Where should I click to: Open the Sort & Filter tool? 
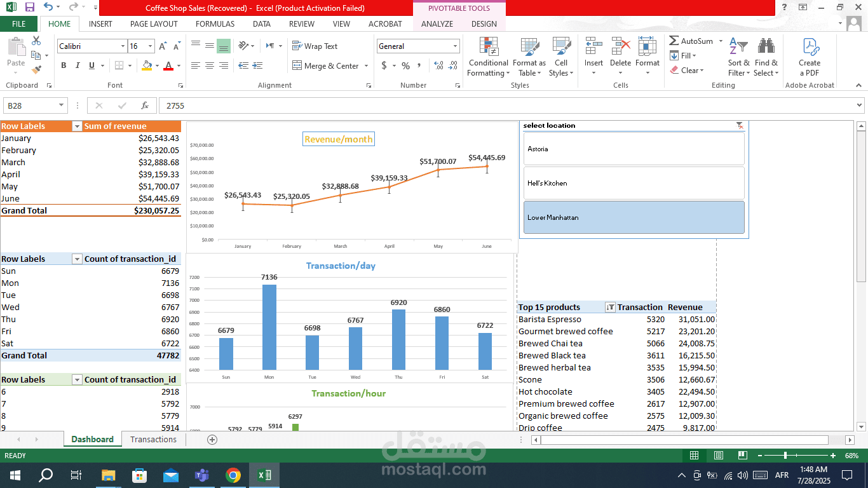coord(738,57)
